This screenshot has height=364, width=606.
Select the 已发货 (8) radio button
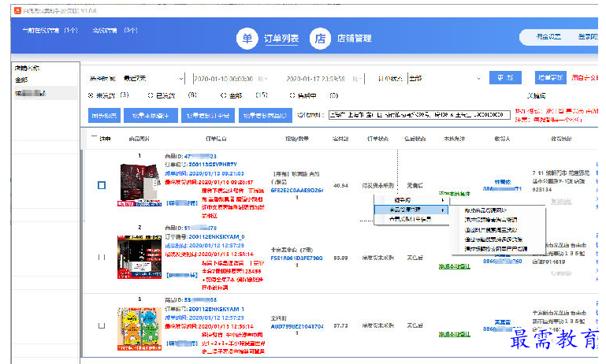pos(151,95)
